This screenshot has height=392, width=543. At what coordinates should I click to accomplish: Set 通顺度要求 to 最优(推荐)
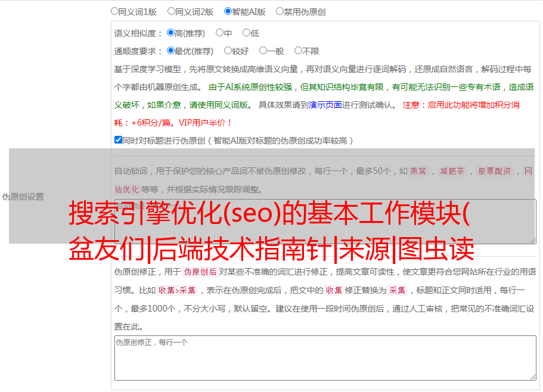click(x=170, y=51)
